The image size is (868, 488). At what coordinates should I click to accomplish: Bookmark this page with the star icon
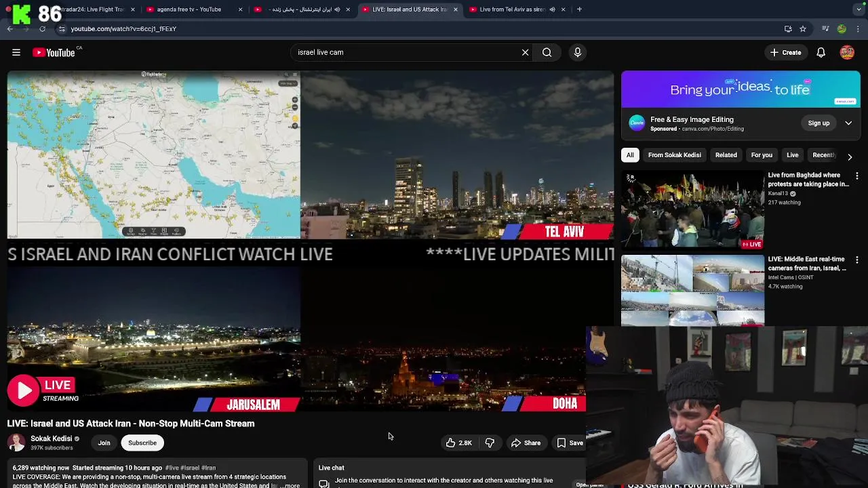click(803, 28)
